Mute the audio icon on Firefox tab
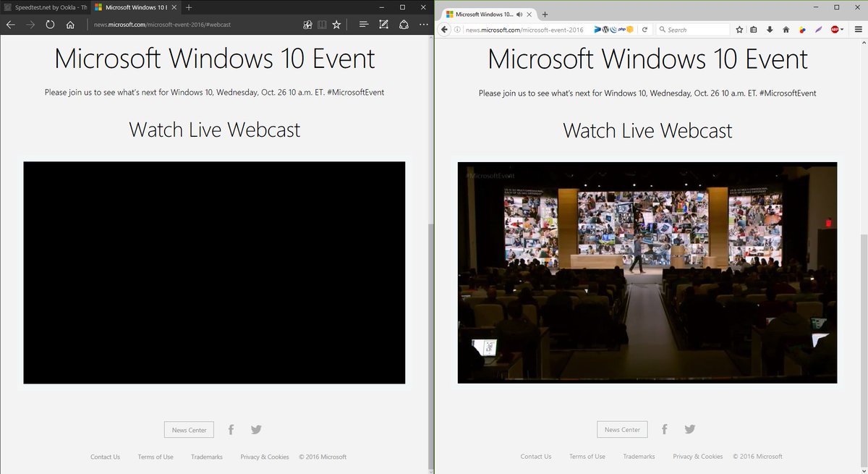 [x=519, y=14]
